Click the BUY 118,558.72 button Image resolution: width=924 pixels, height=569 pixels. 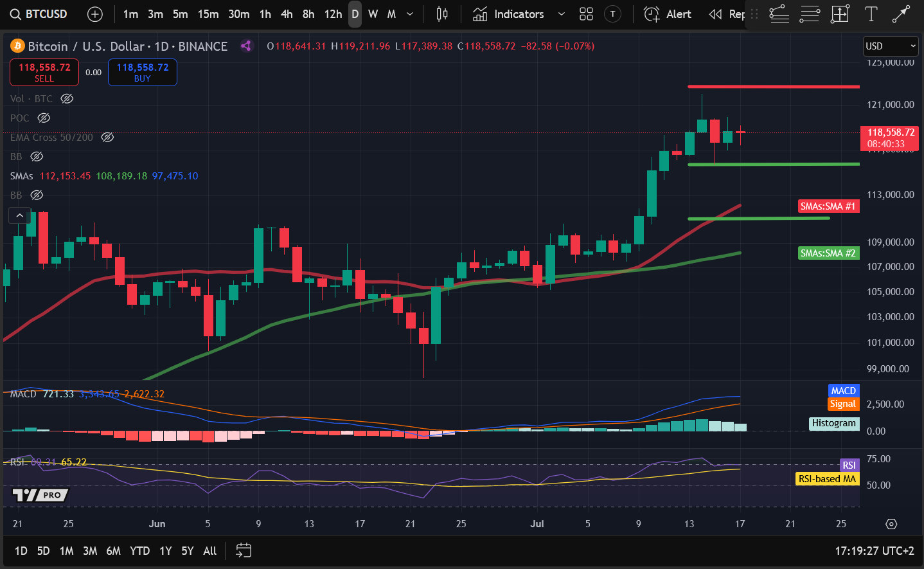click(143, 72)
